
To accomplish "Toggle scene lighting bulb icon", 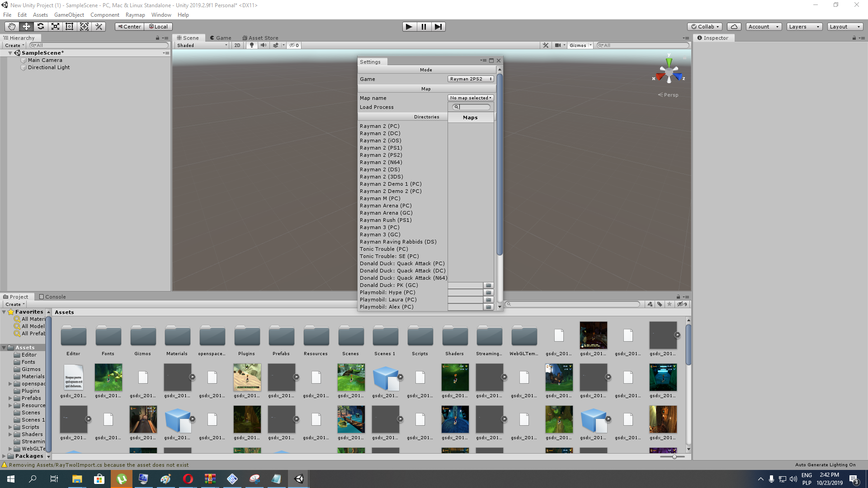I will [252, 45].
